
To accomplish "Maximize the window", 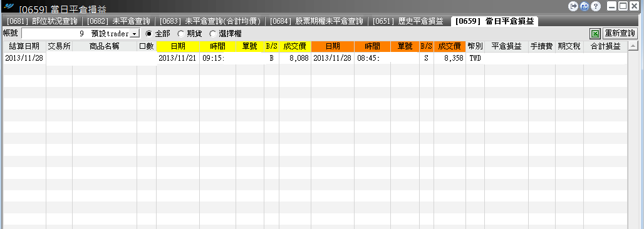I will point(623,6).
